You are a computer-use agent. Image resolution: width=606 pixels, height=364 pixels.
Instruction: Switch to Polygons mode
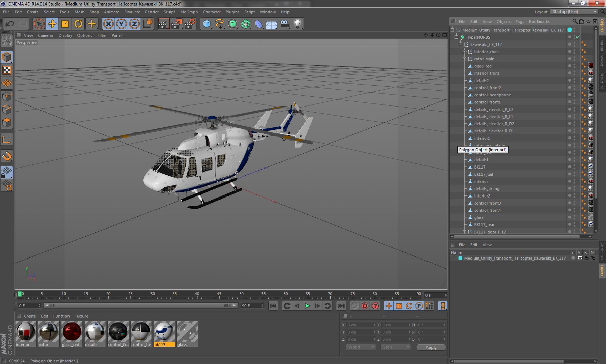click(7, 123)
